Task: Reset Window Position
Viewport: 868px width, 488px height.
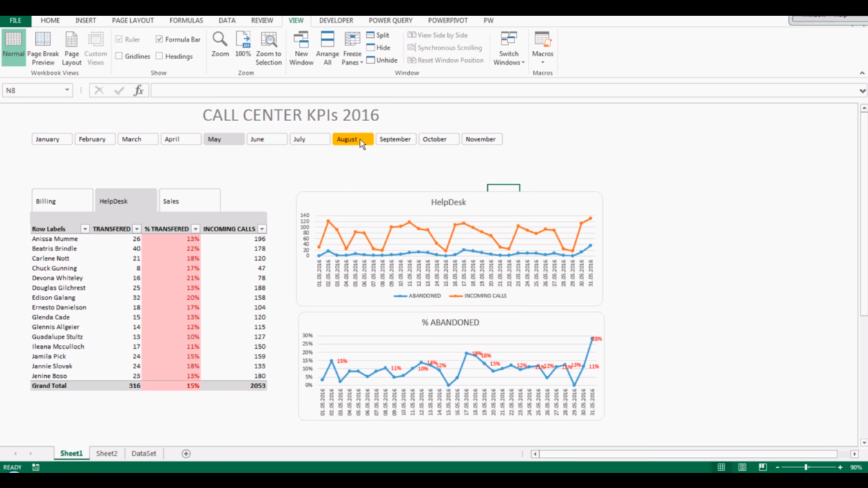Action: (x=445, y=60)
